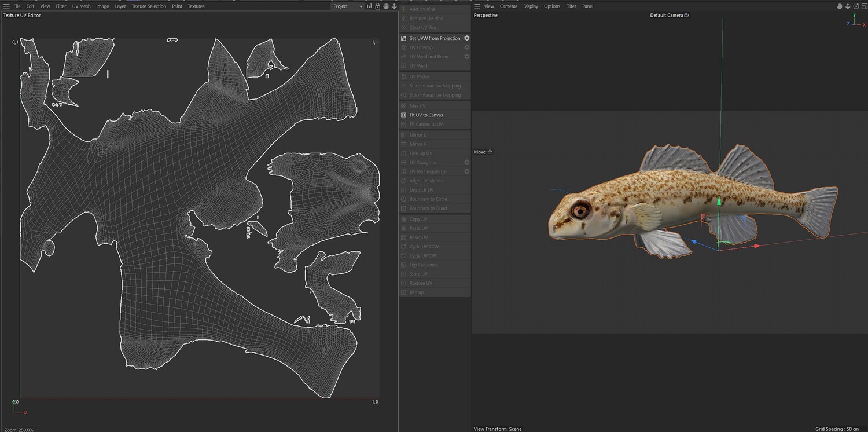Image resolution: width=868 pixels, height=432 pixels.
Task: Open the Texture Selection menu
Action: (149, 6)
